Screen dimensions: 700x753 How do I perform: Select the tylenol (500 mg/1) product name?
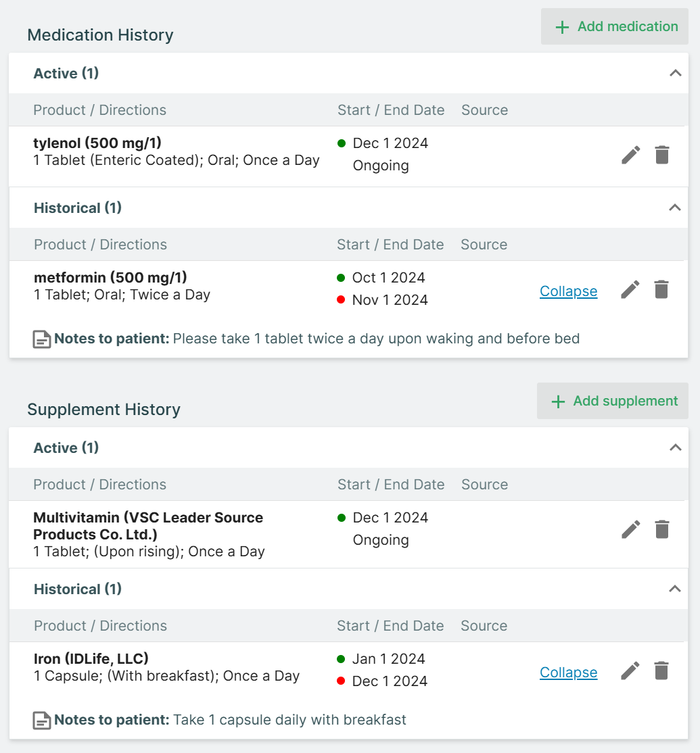point(97,143)
